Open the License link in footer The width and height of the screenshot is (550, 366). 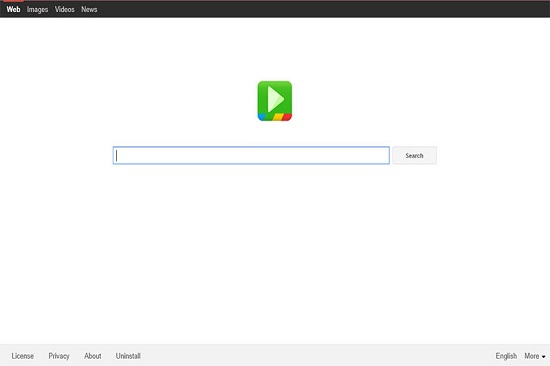coord(23,356)
